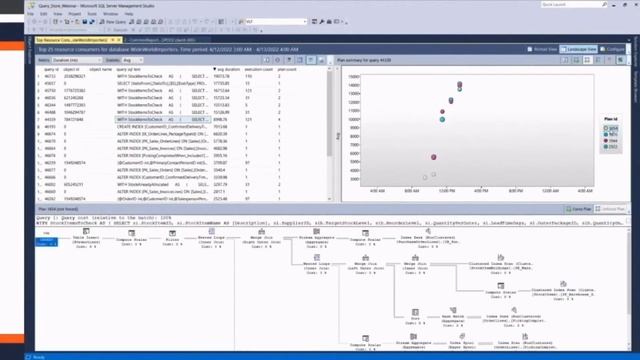This screenshot has height=360, width=640.
Task: Click the Unforce Plan button above execution plan
Action: [610, 209]
